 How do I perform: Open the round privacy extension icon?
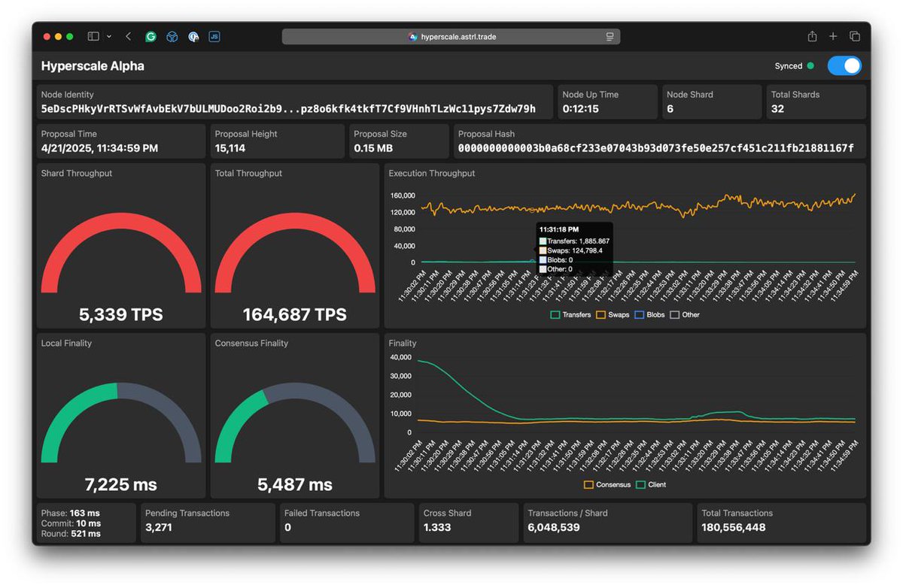[193, 36]
